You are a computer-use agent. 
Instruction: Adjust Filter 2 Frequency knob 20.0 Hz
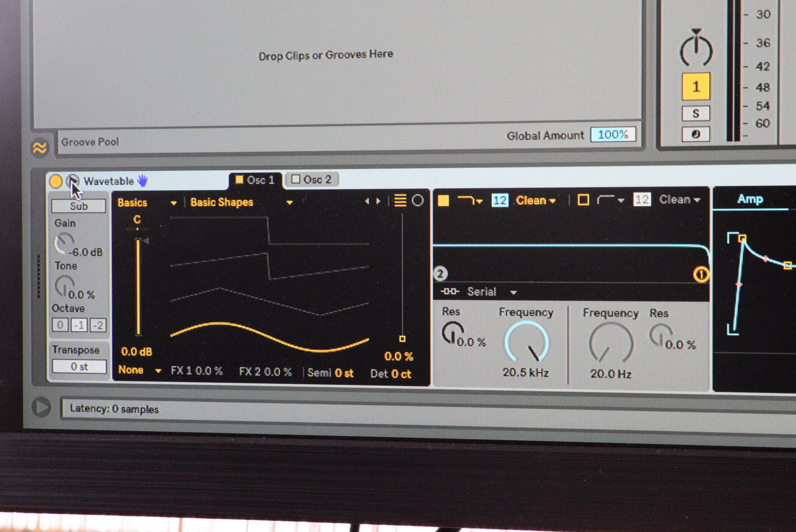tap(611, 343)
